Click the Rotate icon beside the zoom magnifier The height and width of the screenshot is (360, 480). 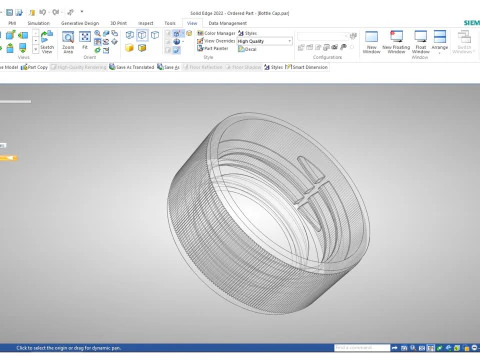(x=106, y=33)
